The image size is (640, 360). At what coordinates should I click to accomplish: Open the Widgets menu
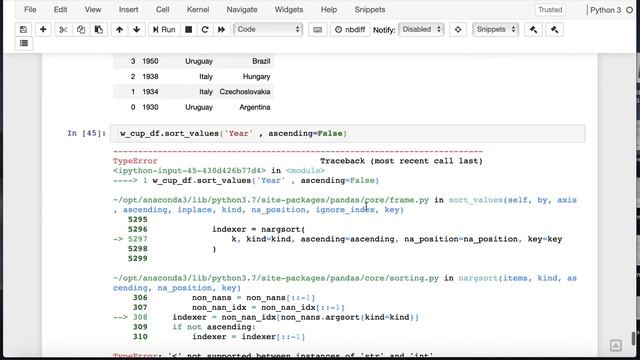point(289,9)
